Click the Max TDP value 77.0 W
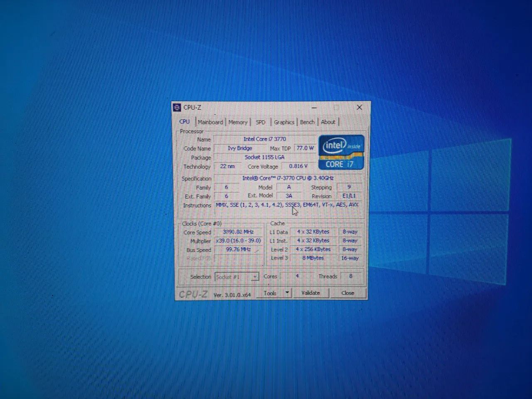Image resolution: width=532 pixels, height=399 pixels. coord(305,148)
